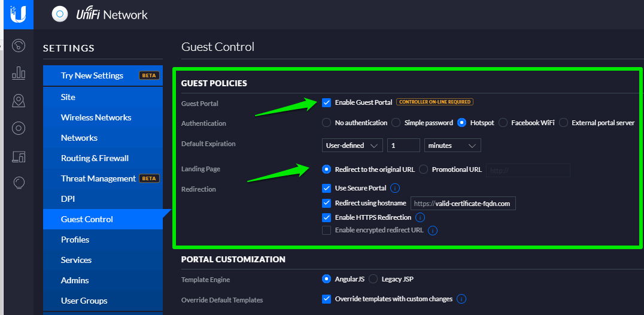The height and width of the screenshot is (315, 644).
Task: Select the Promotional URL radio option
Action: pos(424,169)
